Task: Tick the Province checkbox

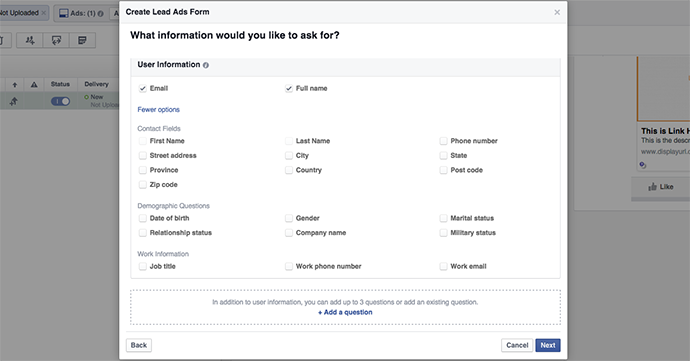Action: [143, 170]
